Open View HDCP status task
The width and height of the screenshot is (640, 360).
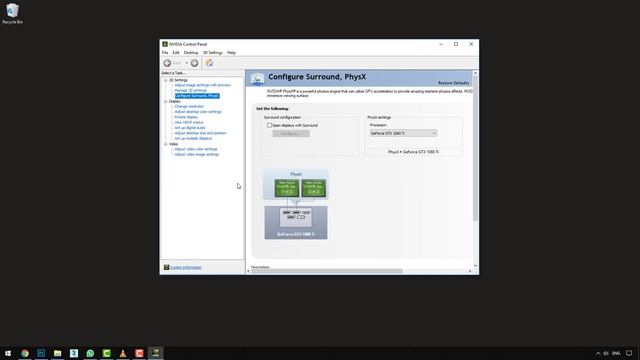(189, 122)
